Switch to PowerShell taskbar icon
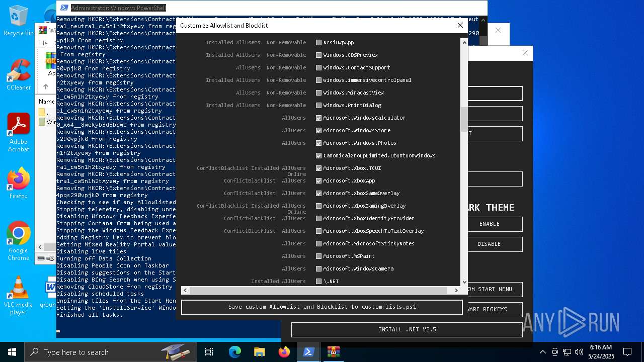 point(308,352)
